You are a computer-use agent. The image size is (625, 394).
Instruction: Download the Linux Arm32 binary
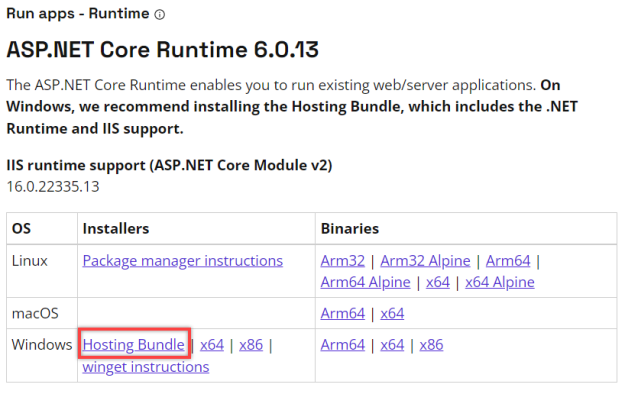click(x=342, y=261)
